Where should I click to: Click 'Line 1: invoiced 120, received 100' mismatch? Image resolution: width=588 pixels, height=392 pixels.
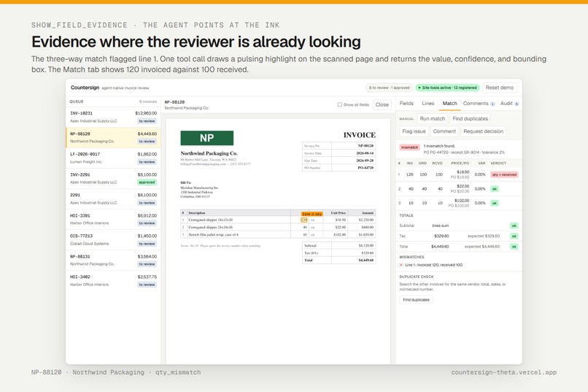(x=433, y=265)
